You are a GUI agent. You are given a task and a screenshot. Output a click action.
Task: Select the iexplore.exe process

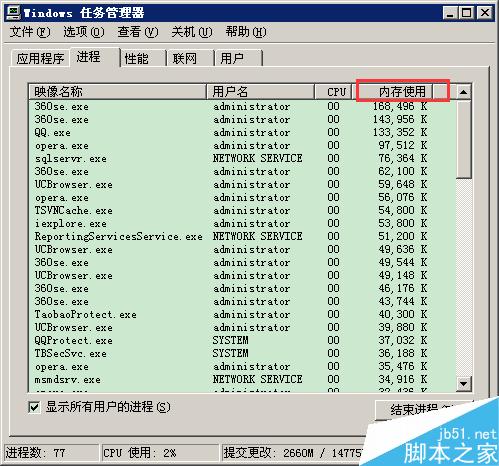coord(242,223)
